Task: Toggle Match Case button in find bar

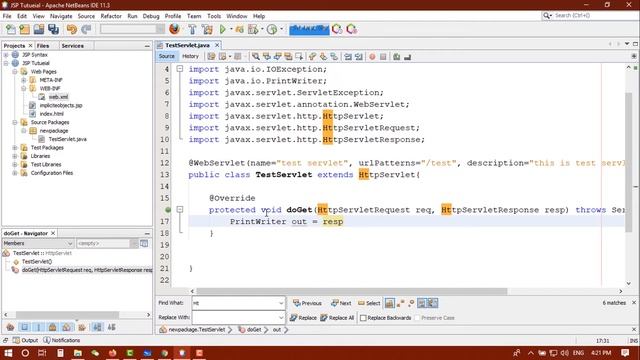Action: (390, 303)
